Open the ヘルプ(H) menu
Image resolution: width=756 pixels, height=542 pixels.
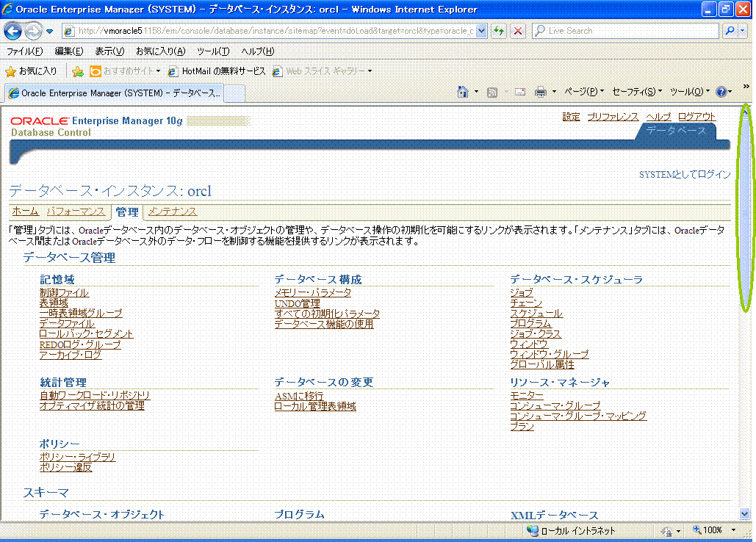(258, 51)
